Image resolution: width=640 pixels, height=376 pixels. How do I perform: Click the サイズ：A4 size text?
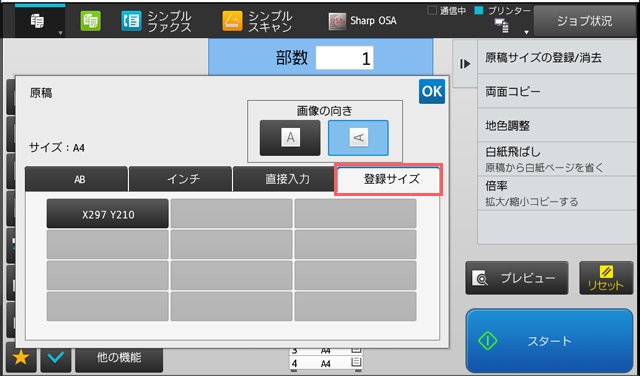click(57, 147)
